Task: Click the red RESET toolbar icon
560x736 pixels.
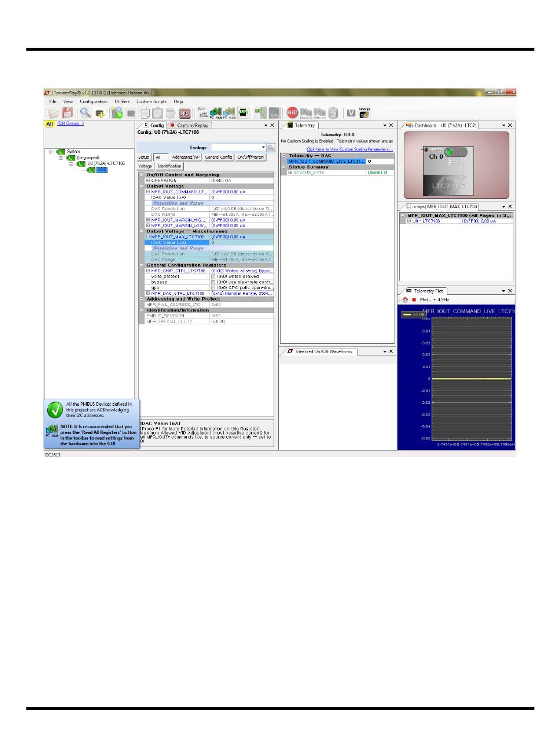Action: coord(292,112)
